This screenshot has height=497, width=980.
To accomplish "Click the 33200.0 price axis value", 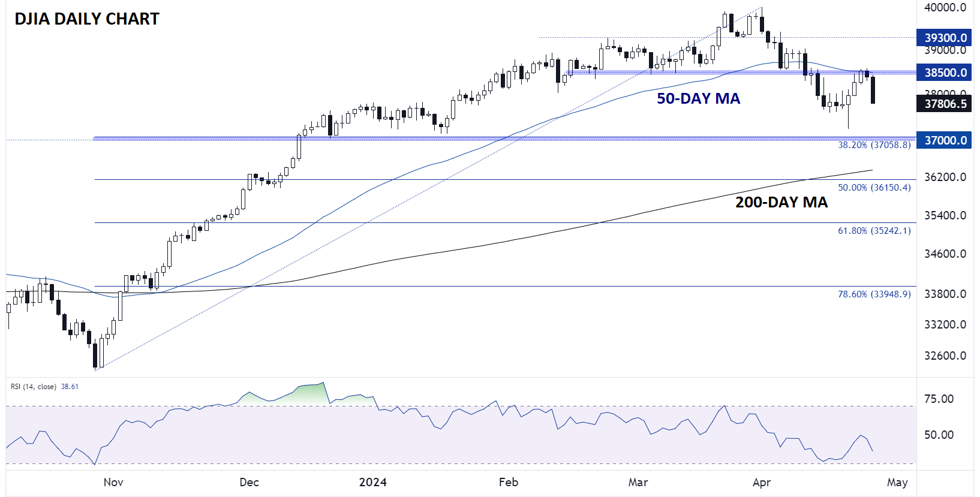I will 945,325.
